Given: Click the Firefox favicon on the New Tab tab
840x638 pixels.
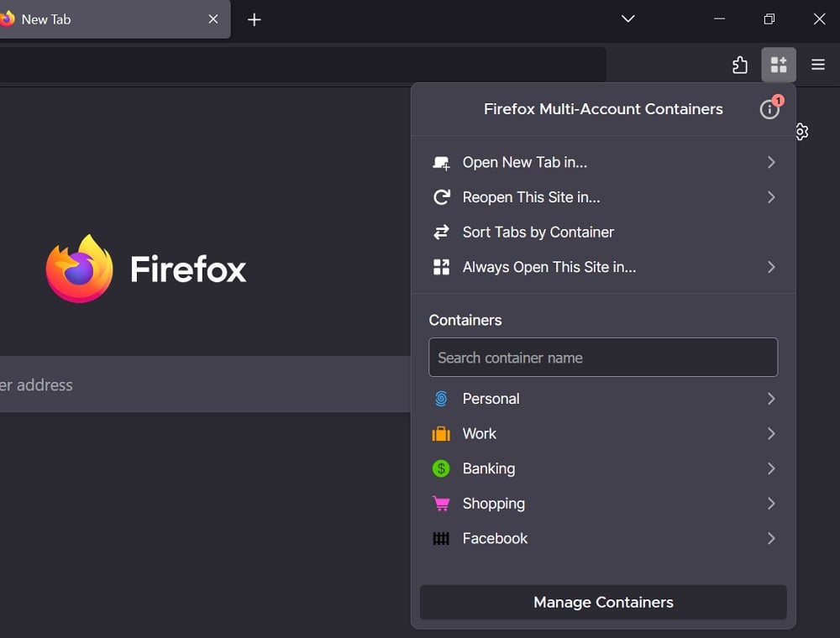Looking at the screenshot, I should coord(7,18).
